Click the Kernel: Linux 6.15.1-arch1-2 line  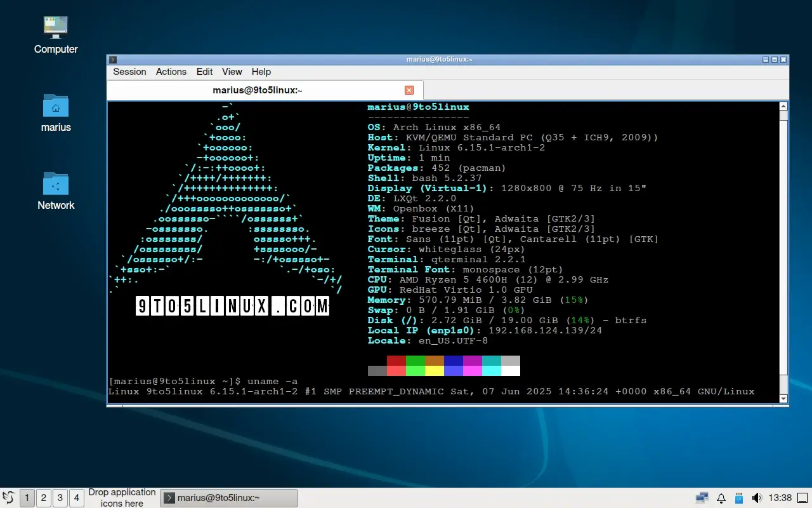[456, 148]
